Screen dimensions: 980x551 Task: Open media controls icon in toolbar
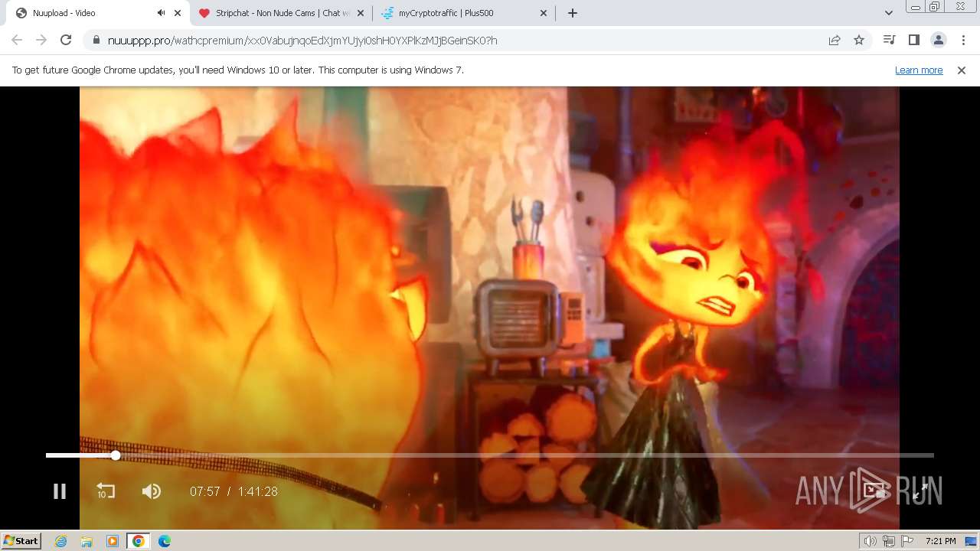pos(889,40)
